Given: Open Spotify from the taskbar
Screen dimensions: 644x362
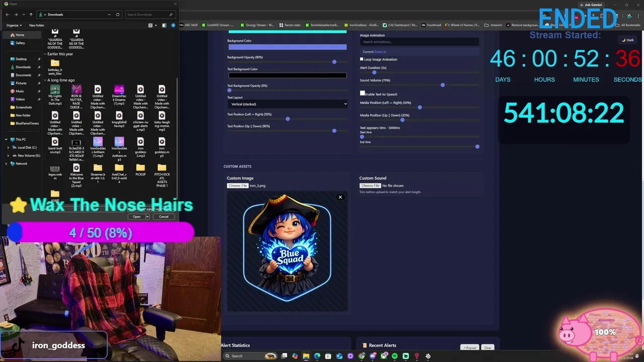Looking at the screenshot, I should 394,356.
